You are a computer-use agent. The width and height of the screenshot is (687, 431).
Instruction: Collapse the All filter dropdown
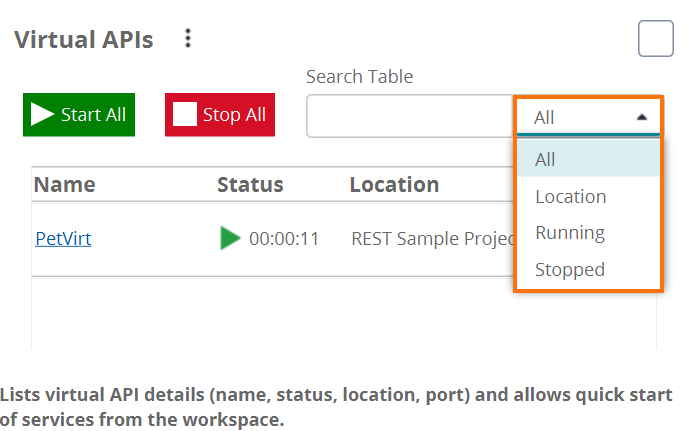point(588,117)
